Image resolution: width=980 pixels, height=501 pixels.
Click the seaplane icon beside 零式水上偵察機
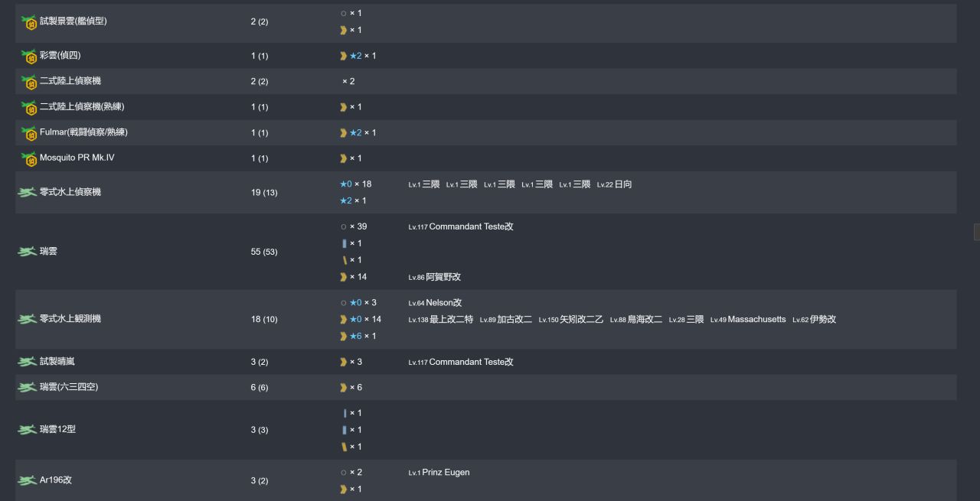click(28, 192)
